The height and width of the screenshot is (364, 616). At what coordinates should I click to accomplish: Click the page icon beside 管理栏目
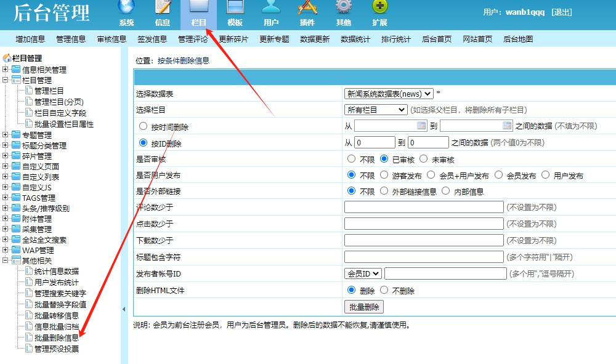tap(29, 91)
